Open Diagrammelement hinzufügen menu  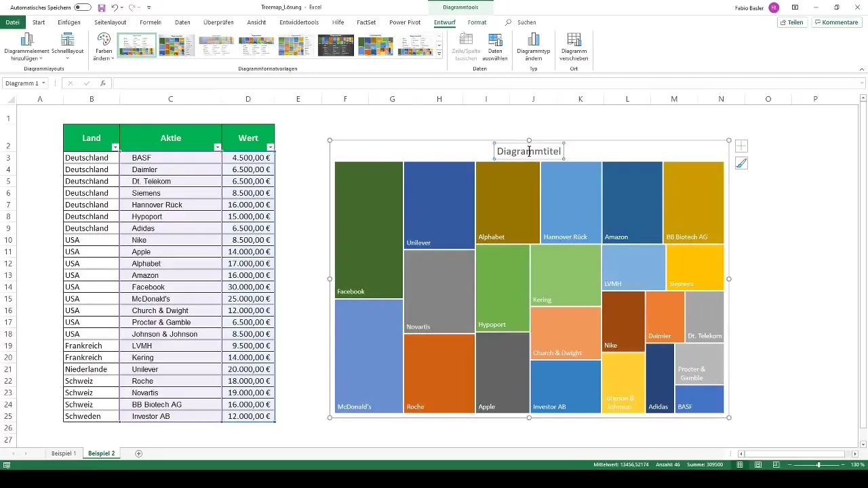point(27,47)
